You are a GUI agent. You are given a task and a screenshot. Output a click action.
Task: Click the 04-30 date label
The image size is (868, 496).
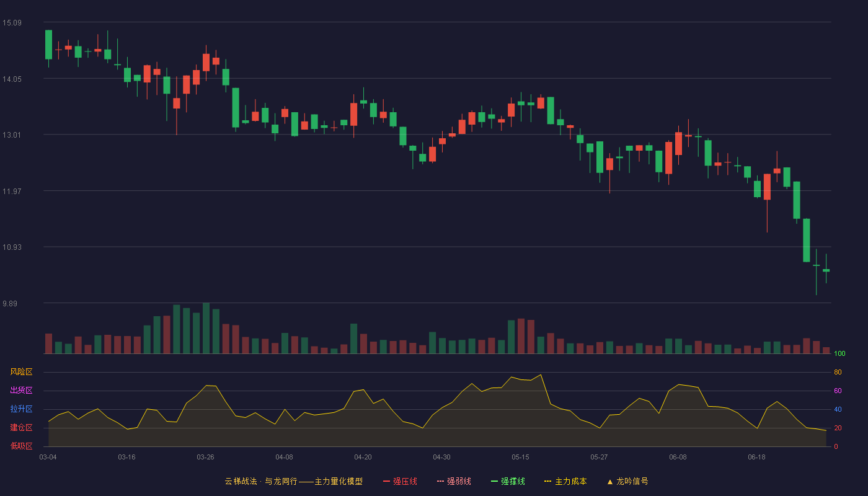pyautogui.click(x=441, y=457)
